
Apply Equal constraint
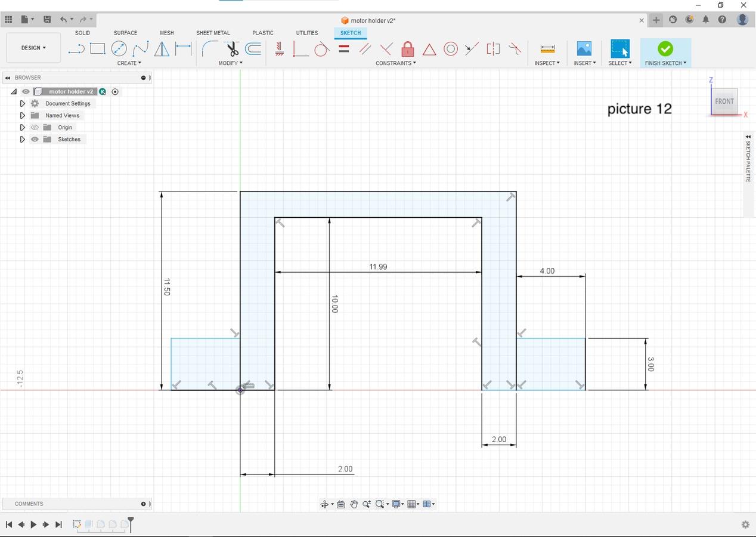click(x=343, y=49)
